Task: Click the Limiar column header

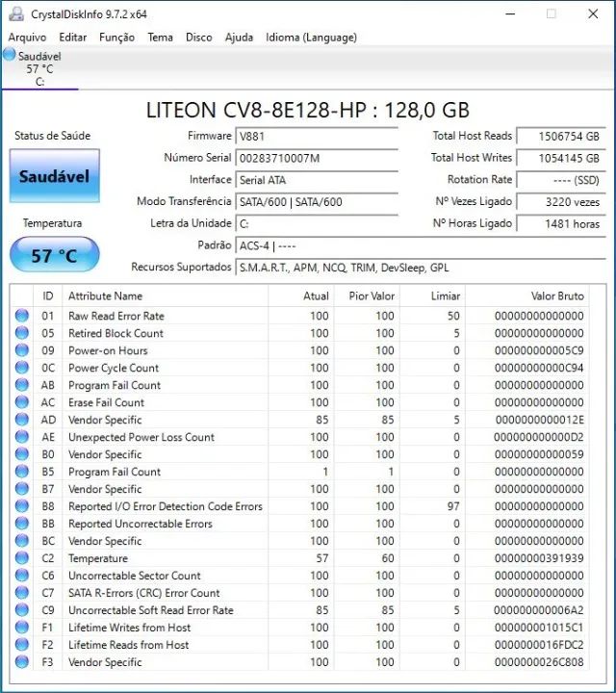Action: pyautogui.click(x=432, y=295)
